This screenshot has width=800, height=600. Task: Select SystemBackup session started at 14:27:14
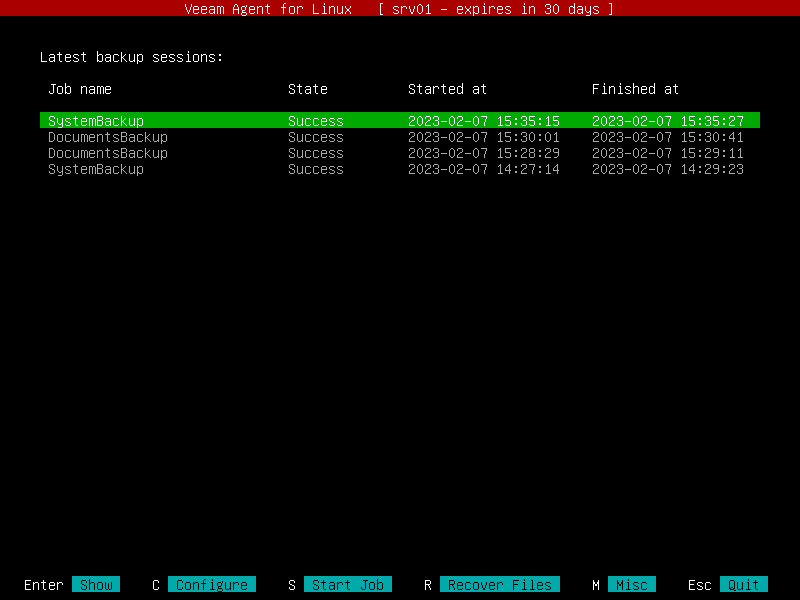pos(399,169)
